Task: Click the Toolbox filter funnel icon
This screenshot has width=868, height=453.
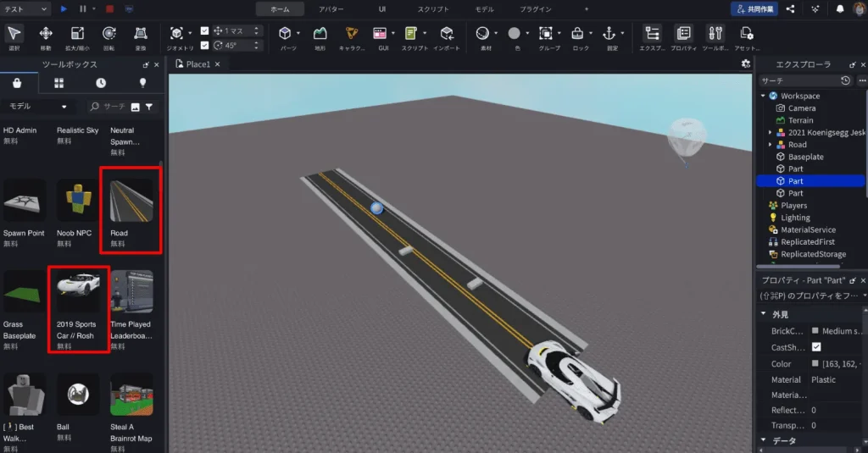Action: [149, 107]
